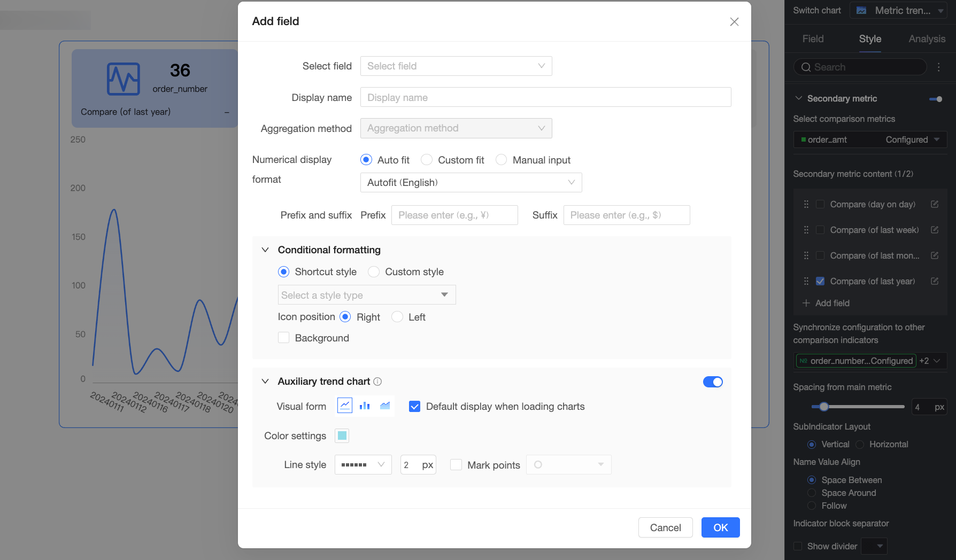Viewport: 956px width, 560px height.
Task: Open the Color settings swatch
Action: tap(342, 435)
